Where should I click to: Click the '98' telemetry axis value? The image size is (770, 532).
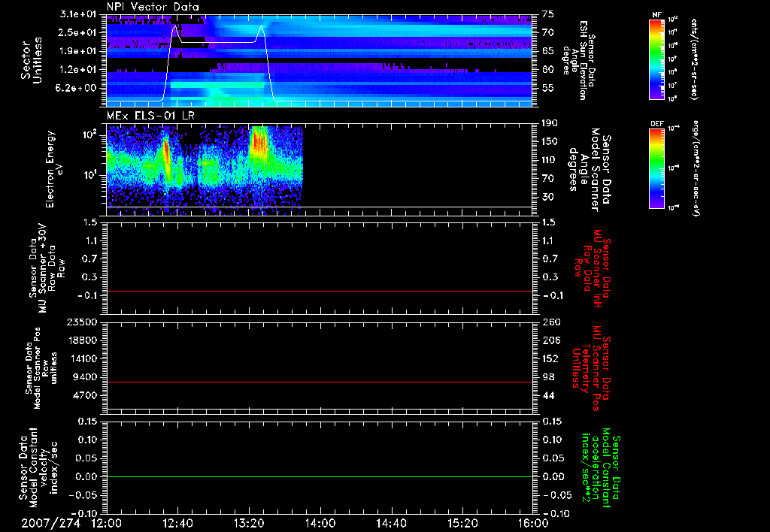(548, 377)
